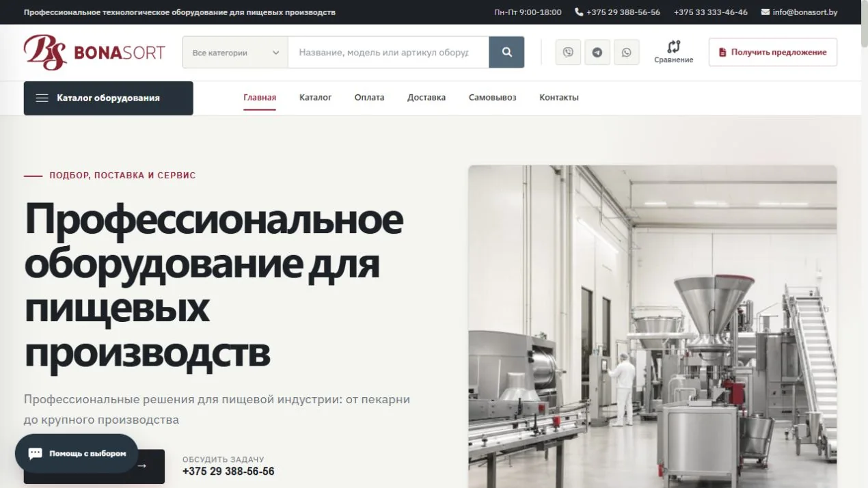The image size is (868, 488).
Task: Open the Контакты page
Action: coord(559,97)
